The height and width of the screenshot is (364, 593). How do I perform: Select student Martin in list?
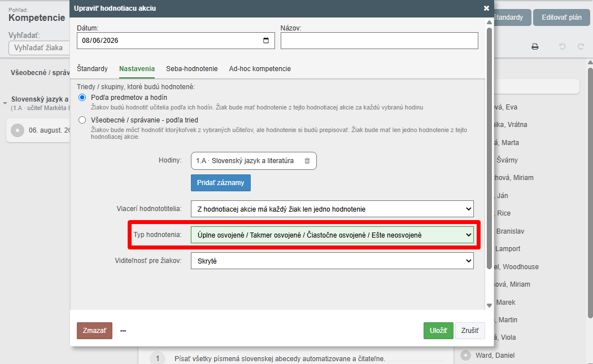click(x=508, y=320)
